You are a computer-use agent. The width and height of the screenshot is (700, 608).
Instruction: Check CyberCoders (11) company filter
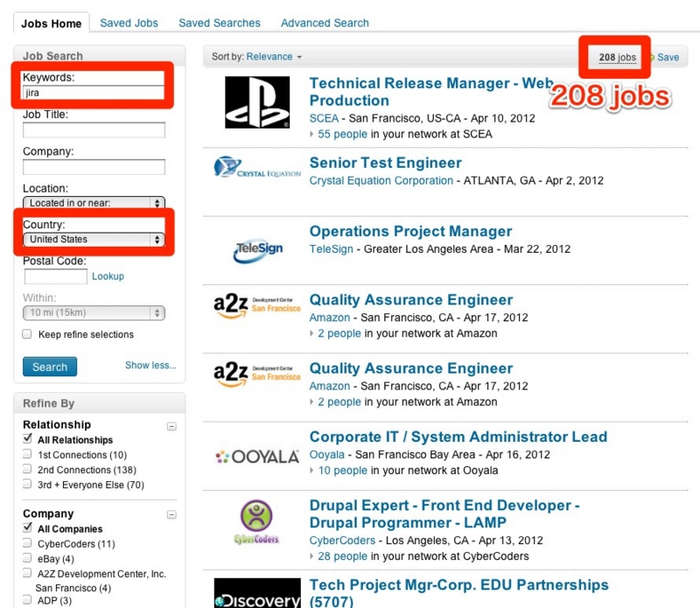[x=27, y=542]
